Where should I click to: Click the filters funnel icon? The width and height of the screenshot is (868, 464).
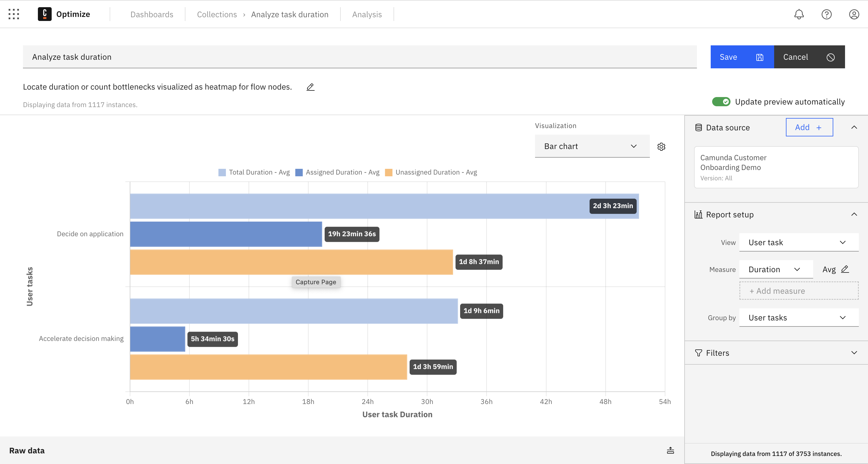click(x=698, y=353)
